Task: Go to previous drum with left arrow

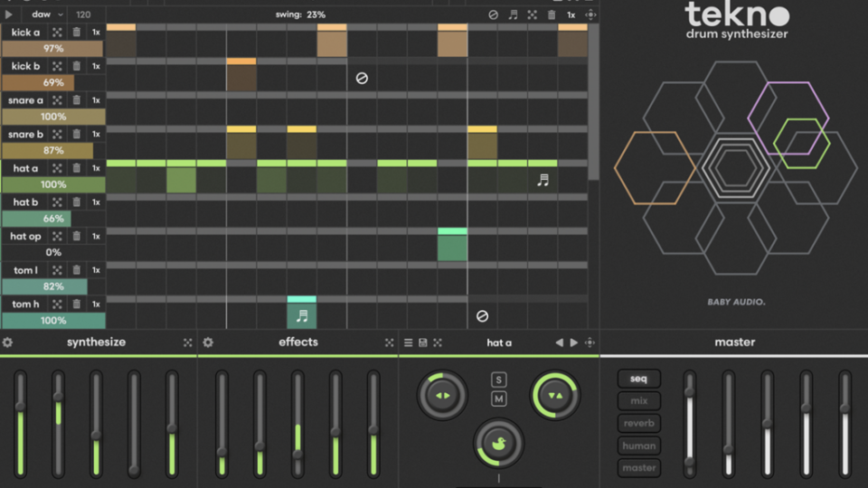Action: pos(559,343)
